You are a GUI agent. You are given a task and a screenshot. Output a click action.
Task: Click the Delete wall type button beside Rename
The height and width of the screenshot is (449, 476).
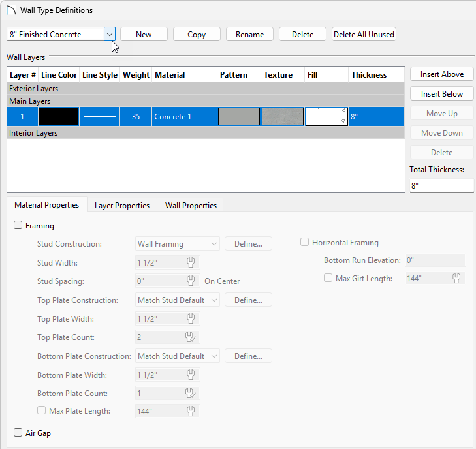(x=302, y=35)
